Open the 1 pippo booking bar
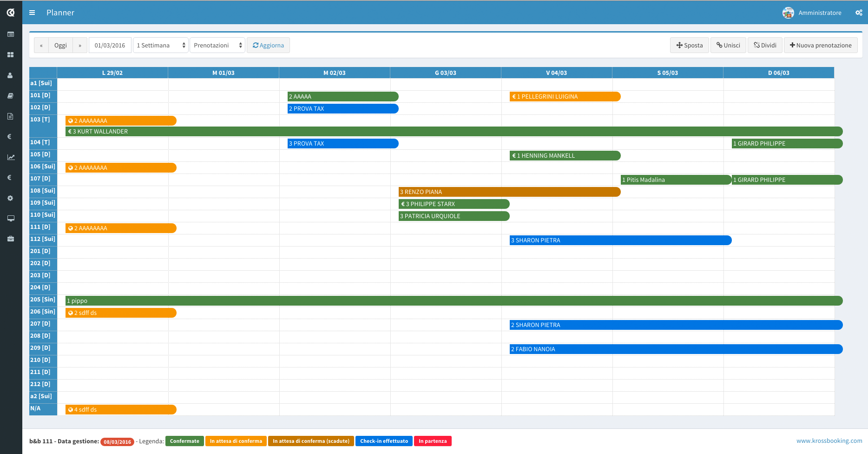Image resolution: width=868 pixels, height=454 pixels. tap(454, 300)
